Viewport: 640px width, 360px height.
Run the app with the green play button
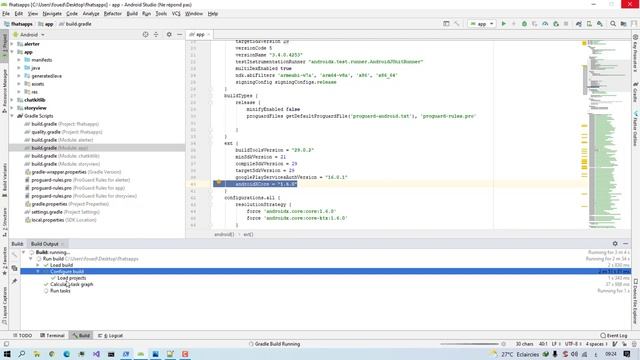(x=503, y=24)
